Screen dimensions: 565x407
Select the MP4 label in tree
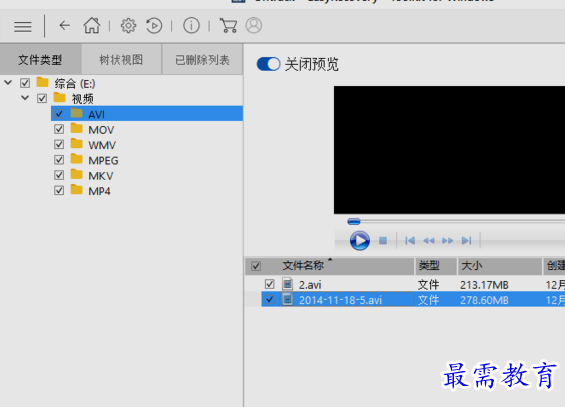tap(99, 191)
